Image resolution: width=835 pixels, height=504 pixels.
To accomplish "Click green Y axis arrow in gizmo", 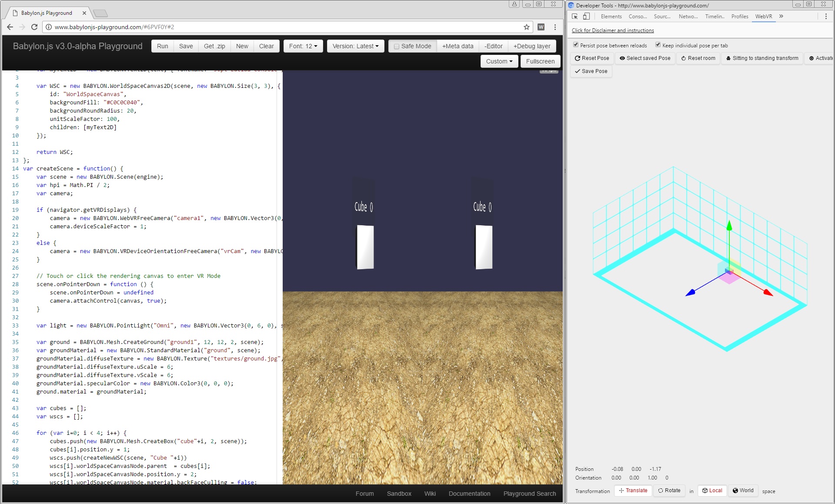I will click(729, 225).
